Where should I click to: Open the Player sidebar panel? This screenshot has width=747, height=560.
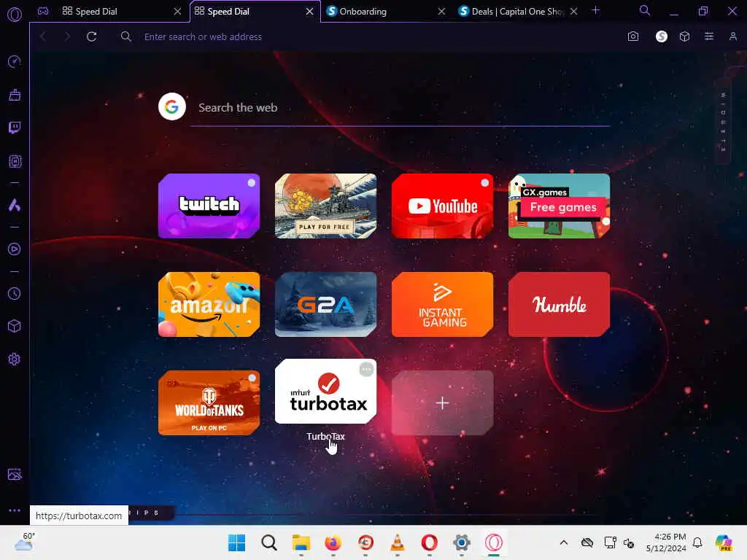pyautogui.click(x=15, y=249)
